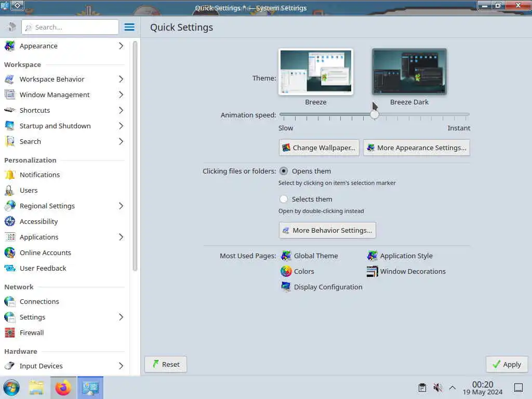The height and width of the screenshot is (399, 532).
Task: Open Accessibility settings page
Action: click(64, 221)
